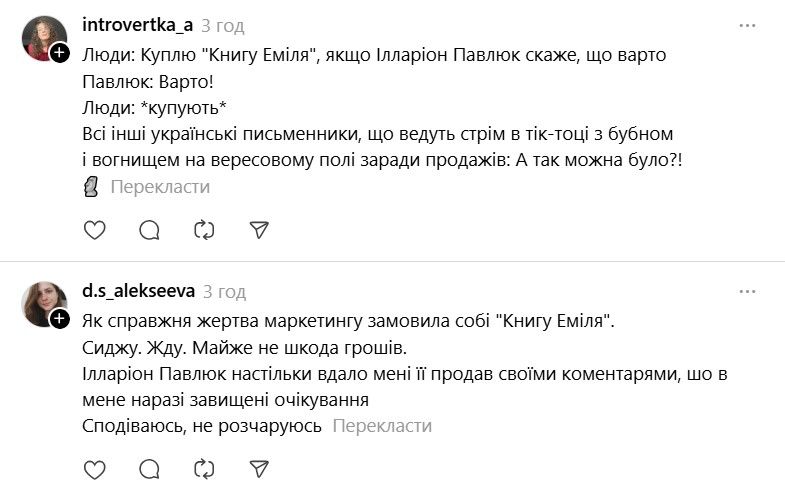Repost the d.s_alekseeva thread

pos(204,469)
